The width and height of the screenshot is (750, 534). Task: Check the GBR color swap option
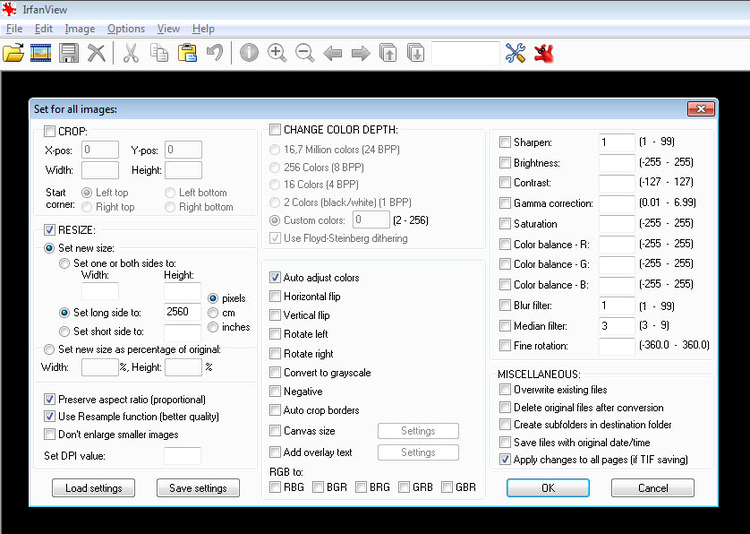point(447,487)
